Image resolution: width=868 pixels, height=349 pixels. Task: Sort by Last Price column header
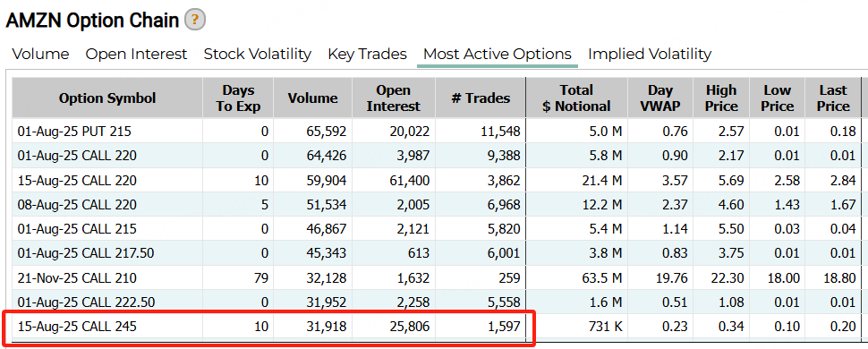832,98
